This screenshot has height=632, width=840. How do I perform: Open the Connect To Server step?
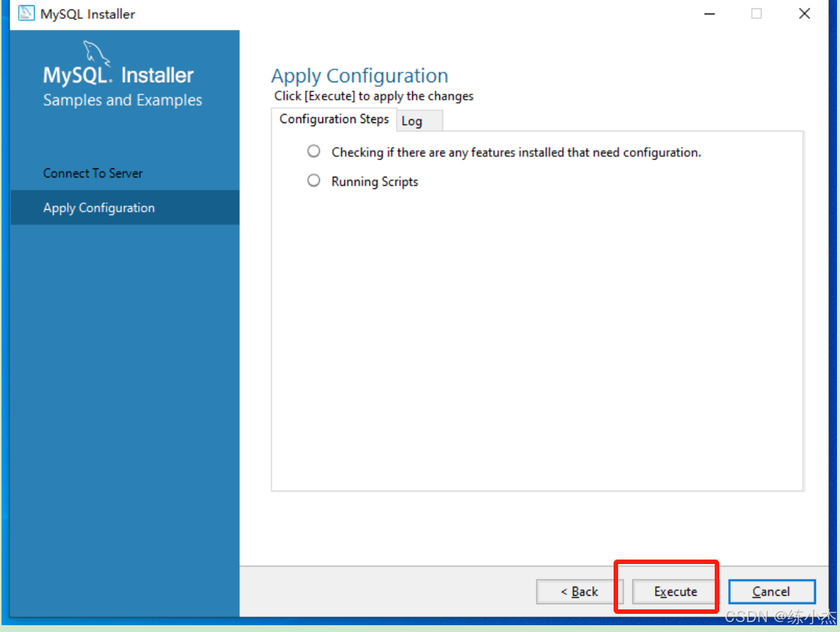93,173
